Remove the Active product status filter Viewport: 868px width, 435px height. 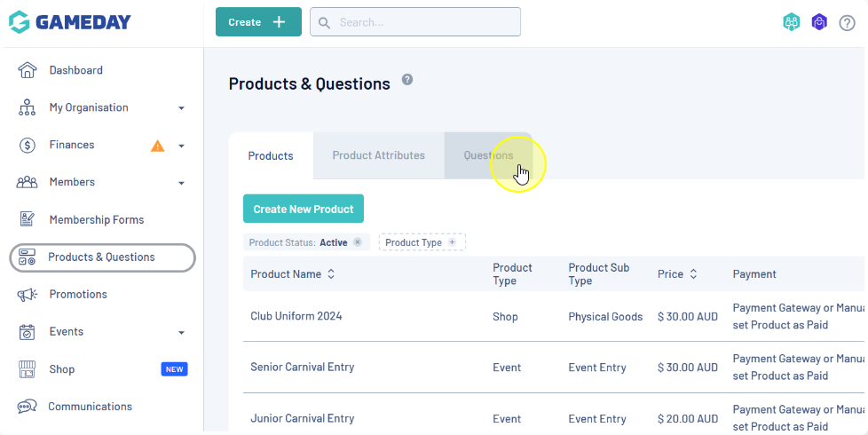[x=358, y=242]
